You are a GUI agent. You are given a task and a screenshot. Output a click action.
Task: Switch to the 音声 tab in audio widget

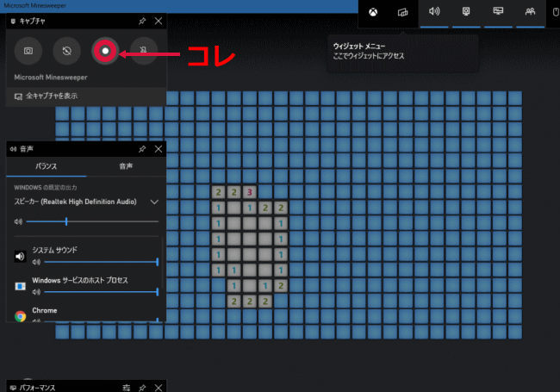126,166
